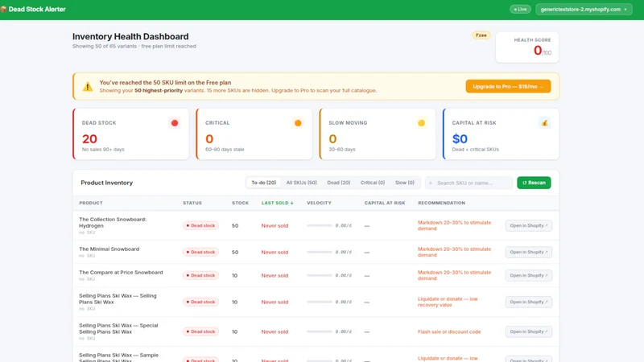Click the Free plan badge
The image size is (644, 362).
(x=481, y=35)
